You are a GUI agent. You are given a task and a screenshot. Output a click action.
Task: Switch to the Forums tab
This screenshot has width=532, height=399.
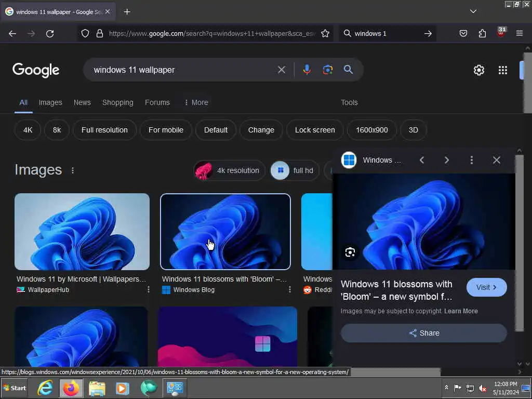coord(157,102)
